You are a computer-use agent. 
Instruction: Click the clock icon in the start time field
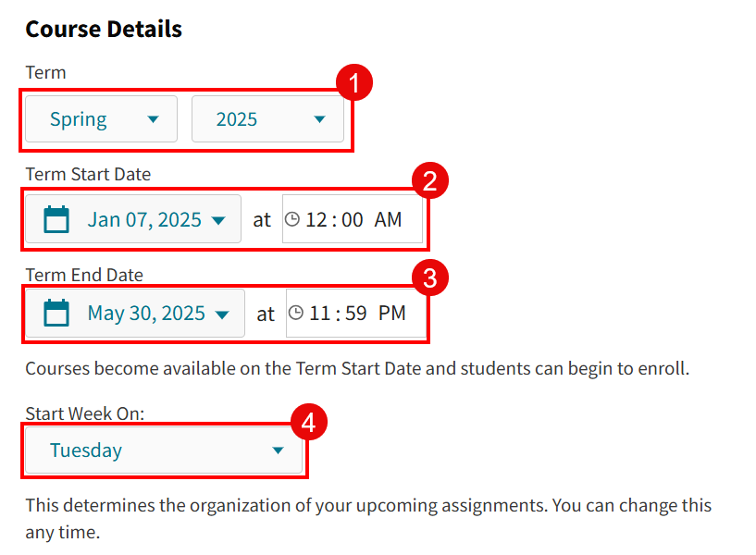[x=294, y=219]
